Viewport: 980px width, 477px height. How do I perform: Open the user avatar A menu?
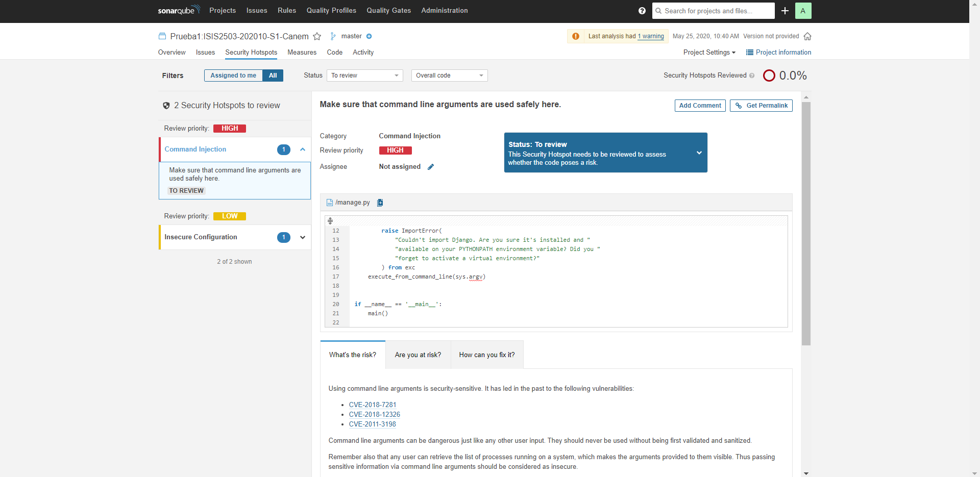803,11
